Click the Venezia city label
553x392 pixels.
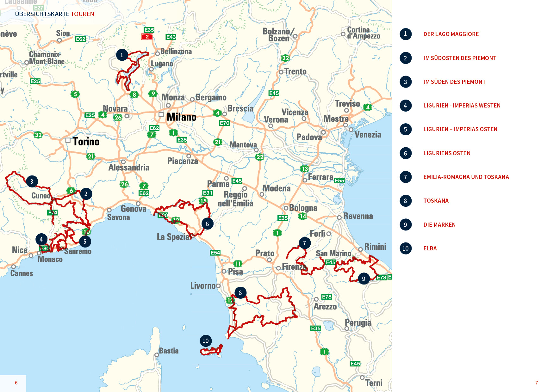368,135
